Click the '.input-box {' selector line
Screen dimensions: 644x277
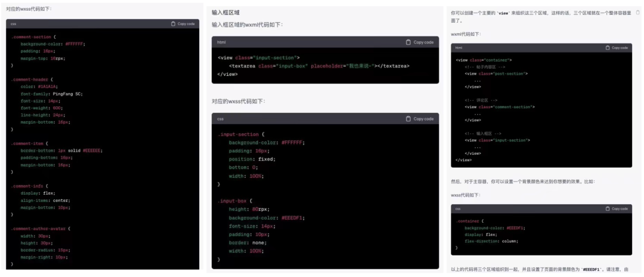(x=235, y=201)
